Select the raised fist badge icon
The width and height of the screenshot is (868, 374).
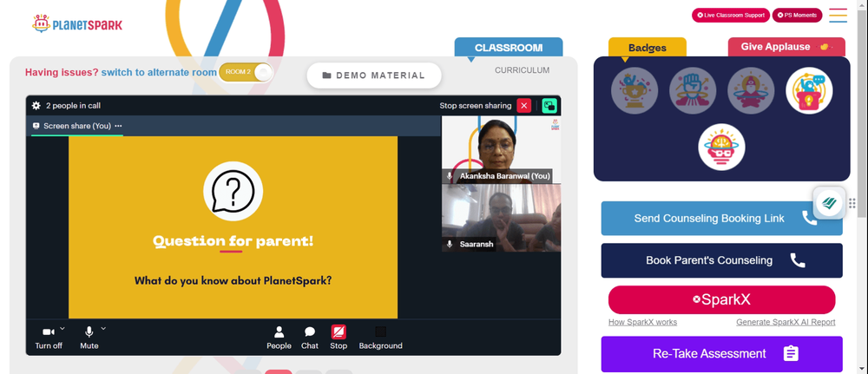pos(693,91)
